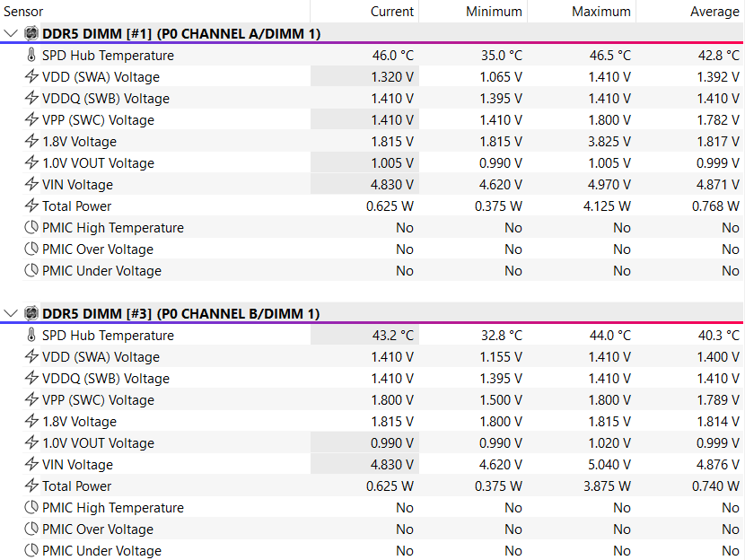Click the DIMM [#3] memory chip icon
The width and height of the screenshot is (745, 560).
click(x=31, y=313)
